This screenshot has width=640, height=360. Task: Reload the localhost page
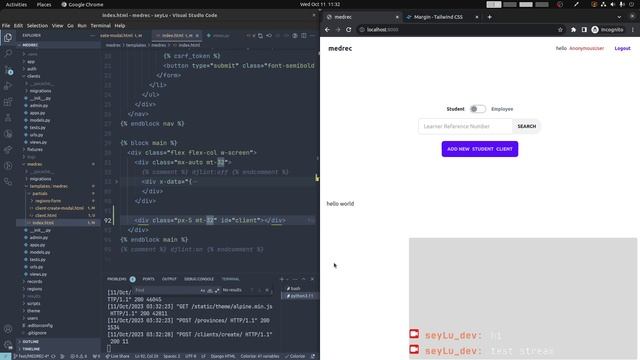click(349, 30)
